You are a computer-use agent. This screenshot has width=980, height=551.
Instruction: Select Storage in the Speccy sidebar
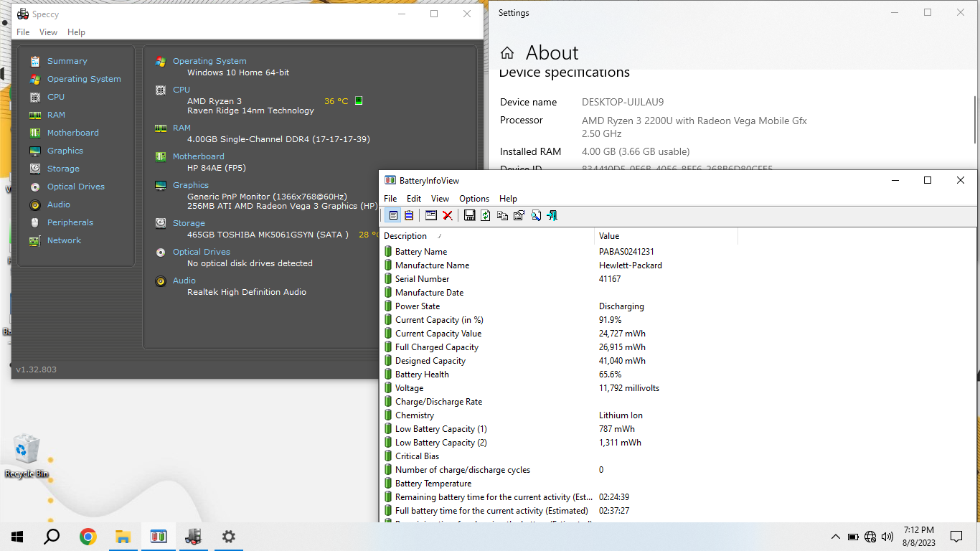[63, 169]
